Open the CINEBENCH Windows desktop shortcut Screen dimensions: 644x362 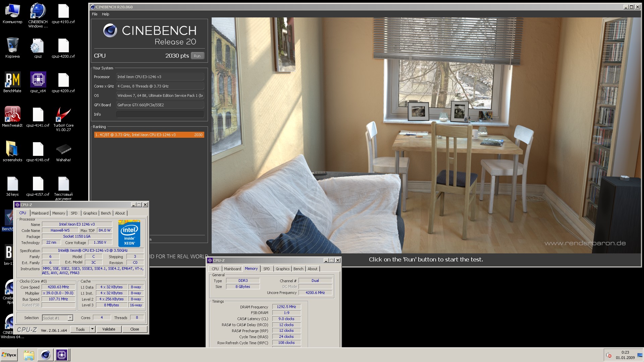point(38,15)
